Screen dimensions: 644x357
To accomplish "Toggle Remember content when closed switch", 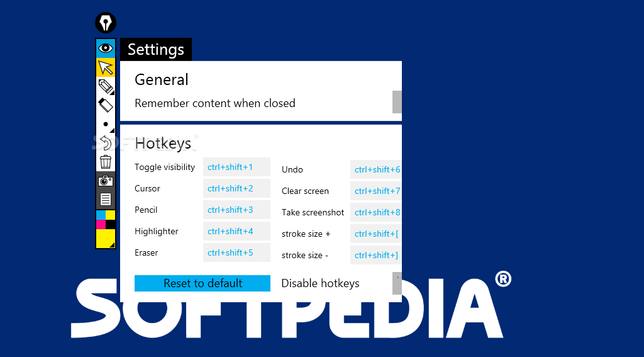I will tap(397, 102).
